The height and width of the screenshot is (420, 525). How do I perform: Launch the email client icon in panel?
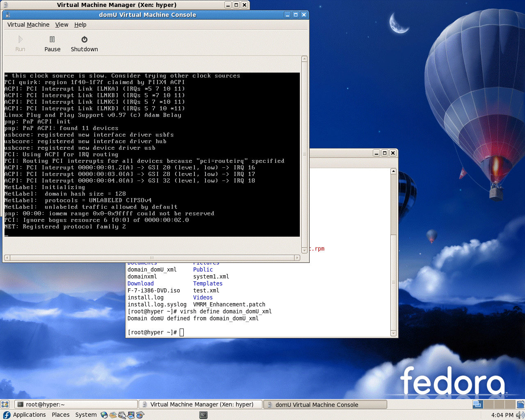[x=113, y=415]
